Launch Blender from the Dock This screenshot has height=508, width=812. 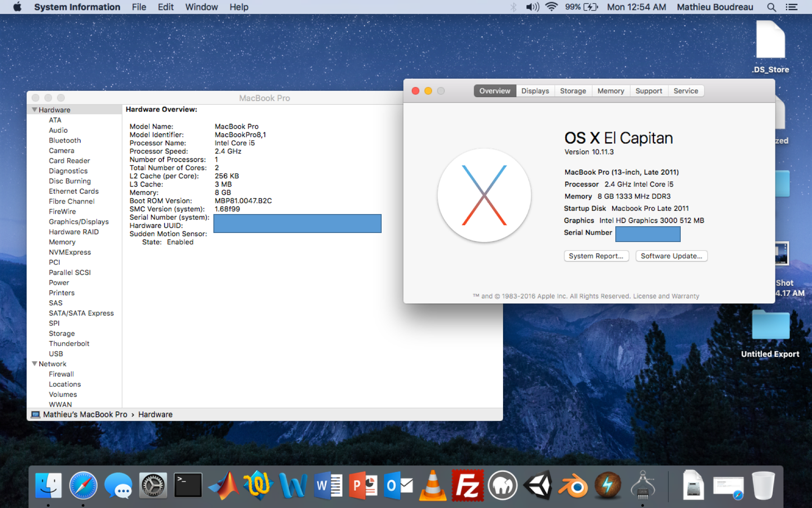click(573, 486)
